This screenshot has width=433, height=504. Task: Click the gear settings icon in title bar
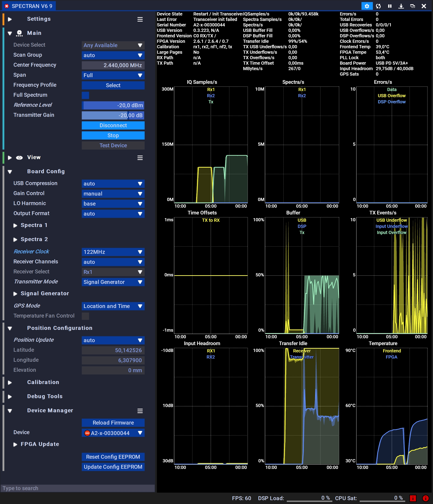[x=367, y=6]
